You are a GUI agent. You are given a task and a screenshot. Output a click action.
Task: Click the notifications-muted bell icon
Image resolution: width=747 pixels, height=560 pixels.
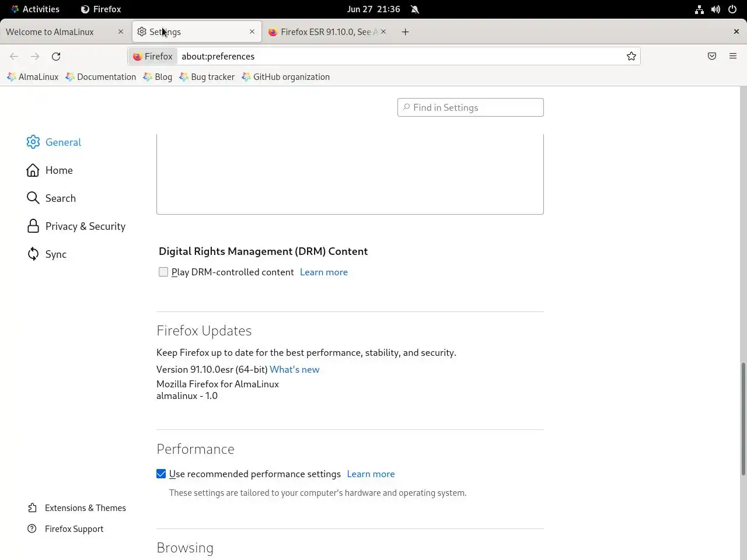(x=415, y=9)
